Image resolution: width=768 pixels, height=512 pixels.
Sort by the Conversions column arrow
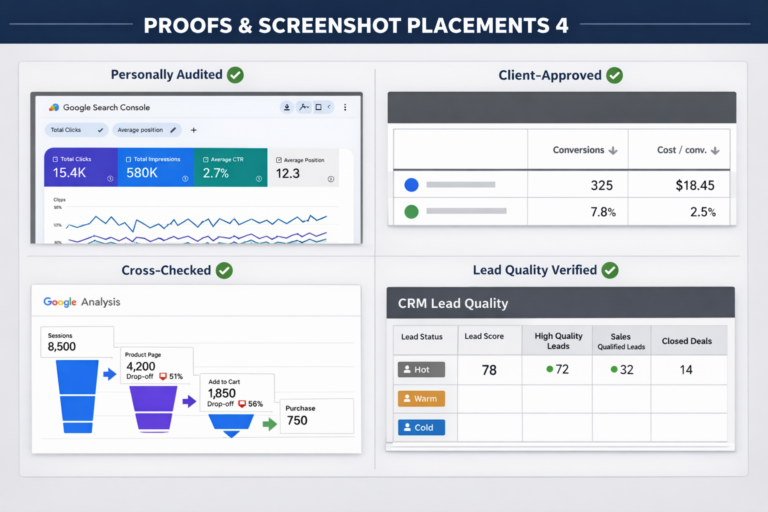(612, 151)
